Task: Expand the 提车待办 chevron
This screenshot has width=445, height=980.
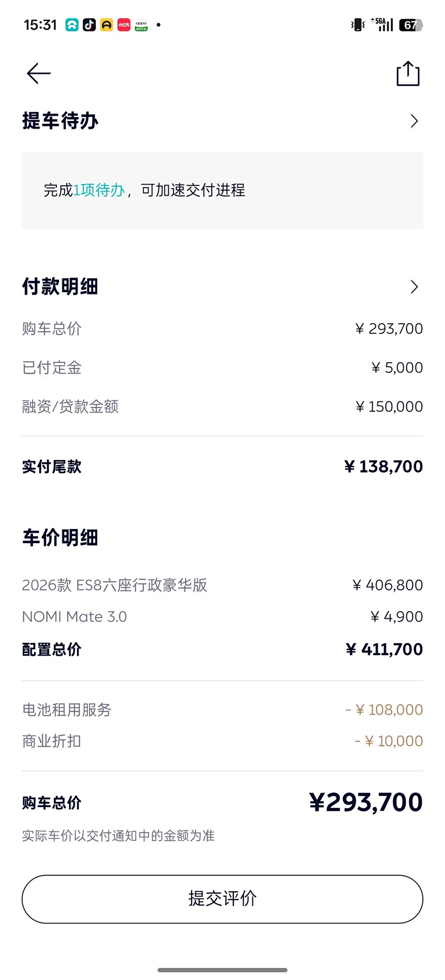Action: click(414, 121)
